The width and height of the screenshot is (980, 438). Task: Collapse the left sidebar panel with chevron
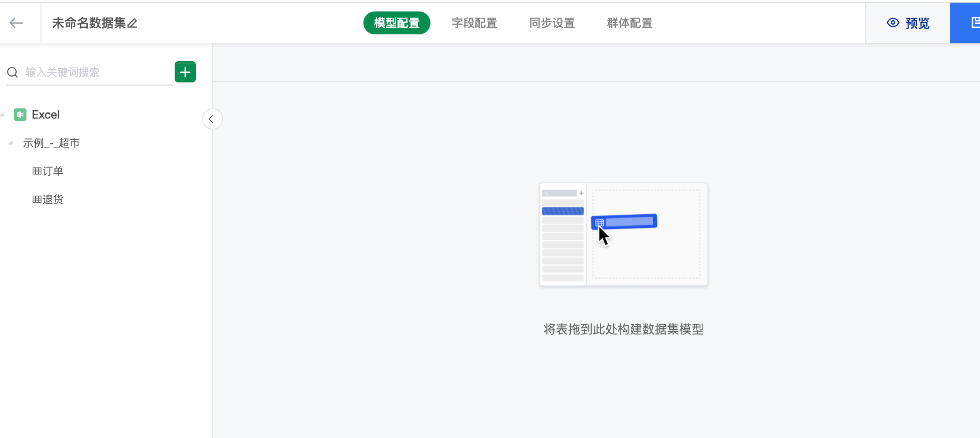tap(212, 119)
